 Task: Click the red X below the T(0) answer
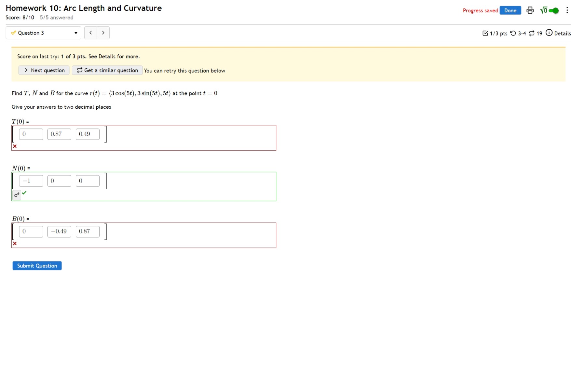click(15, 146)
